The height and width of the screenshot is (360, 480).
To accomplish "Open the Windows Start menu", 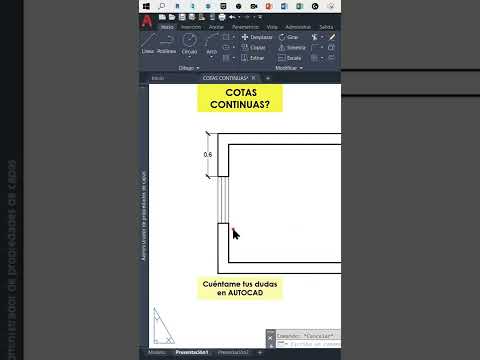I will (146, 6).
